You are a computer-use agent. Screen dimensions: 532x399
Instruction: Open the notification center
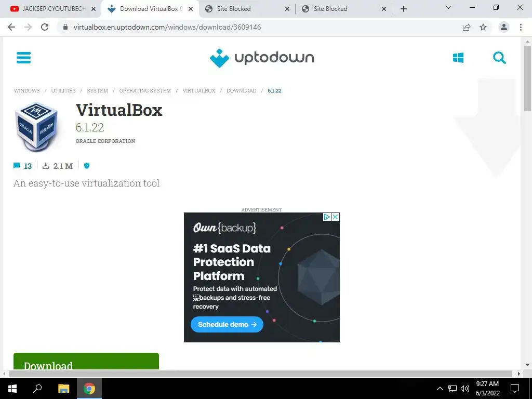click(515, 389)
